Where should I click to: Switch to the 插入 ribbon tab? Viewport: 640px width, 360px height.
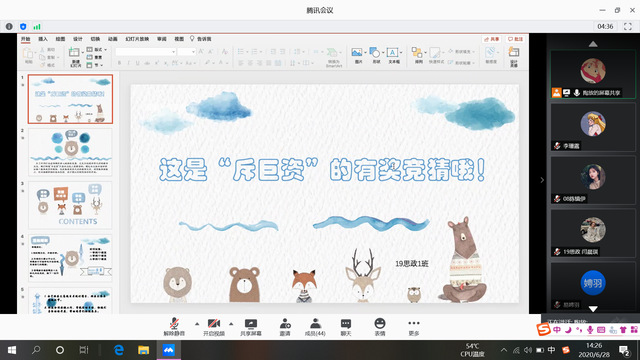(43, 39)
